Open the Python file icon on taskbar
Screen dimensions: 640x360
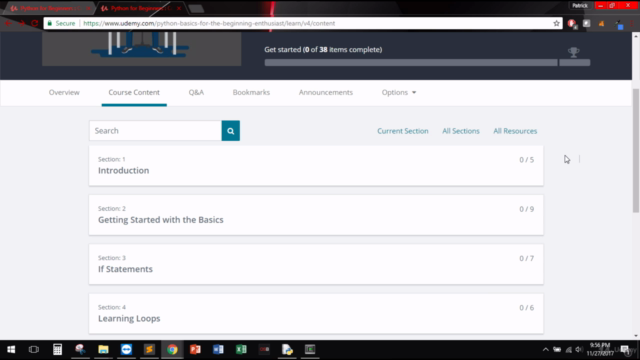pos(287,349)
